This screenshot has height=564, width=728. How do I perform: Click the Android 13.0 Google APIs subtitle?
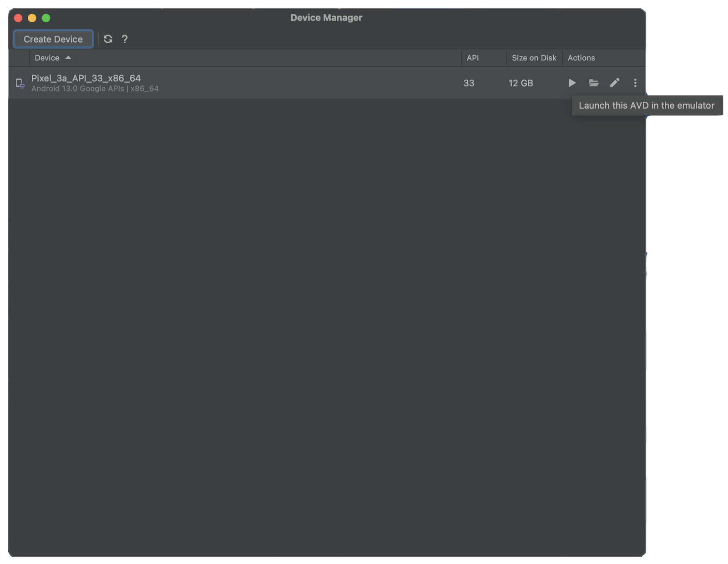pyautogui.click(x=95, y=89)
